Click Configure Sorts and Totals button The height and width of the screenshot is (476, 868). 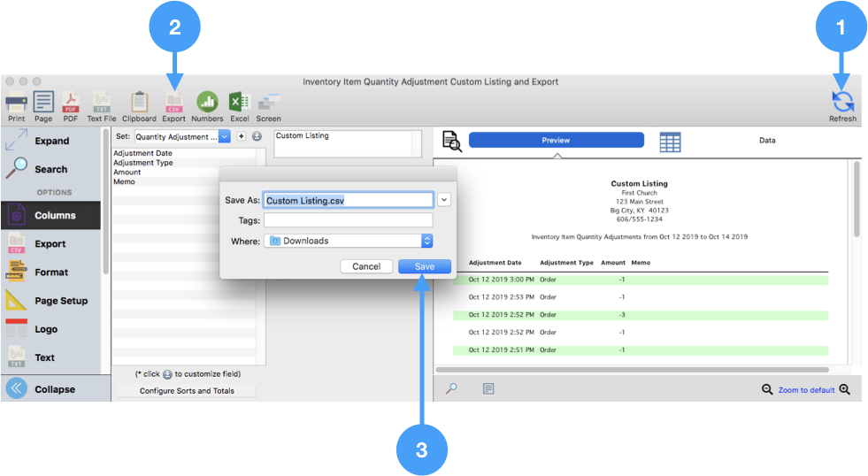[187, 390]
